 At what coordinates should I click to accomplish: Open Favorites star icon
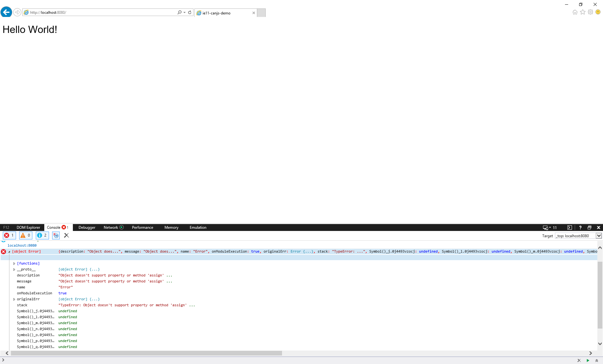[x=583, y=12]
